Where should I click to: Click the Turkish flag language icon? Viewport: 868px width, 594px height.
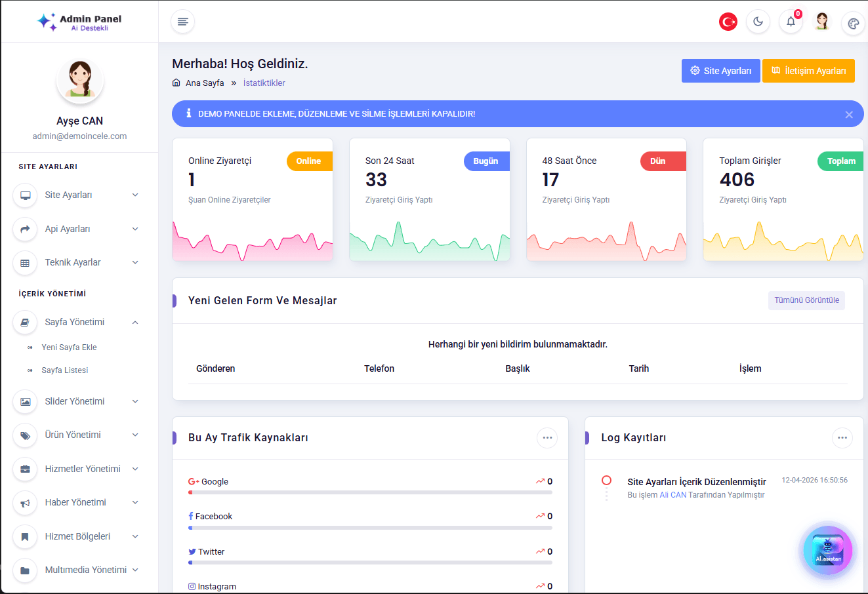pyautogui.click(x=728, y=21)
